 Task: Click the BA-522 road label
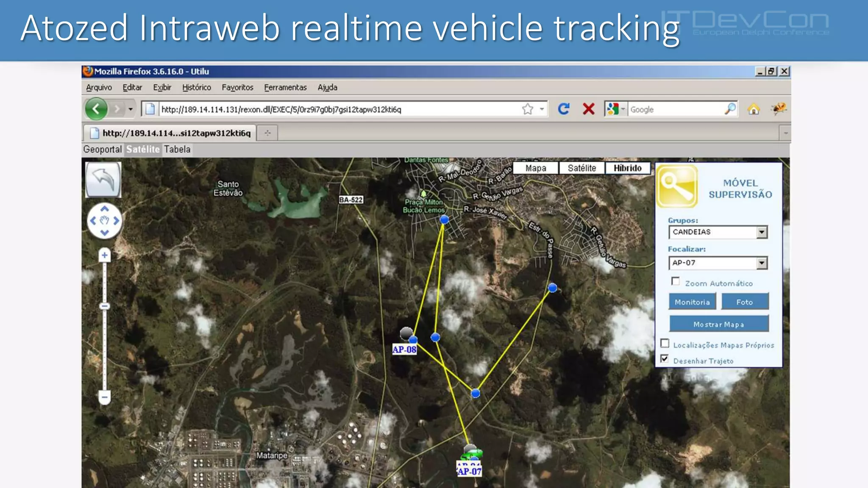(x=351, y=200)
